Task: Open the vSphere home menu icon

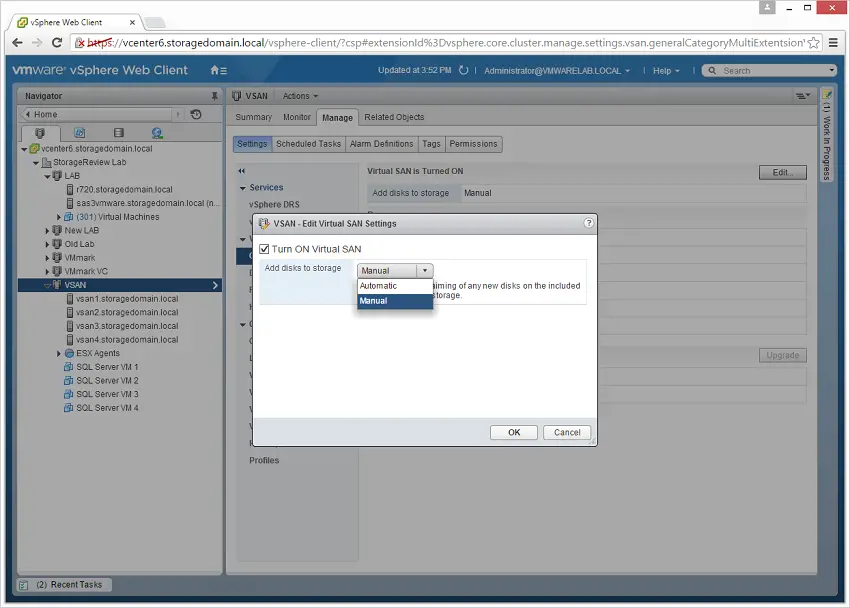Action: point(218,70)
